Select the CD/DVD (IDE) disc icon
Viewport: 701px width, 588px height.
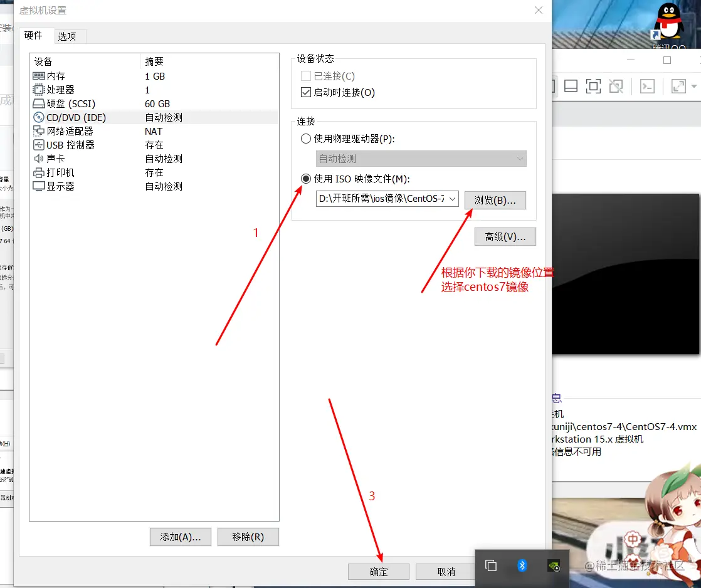tap(39, 117)
